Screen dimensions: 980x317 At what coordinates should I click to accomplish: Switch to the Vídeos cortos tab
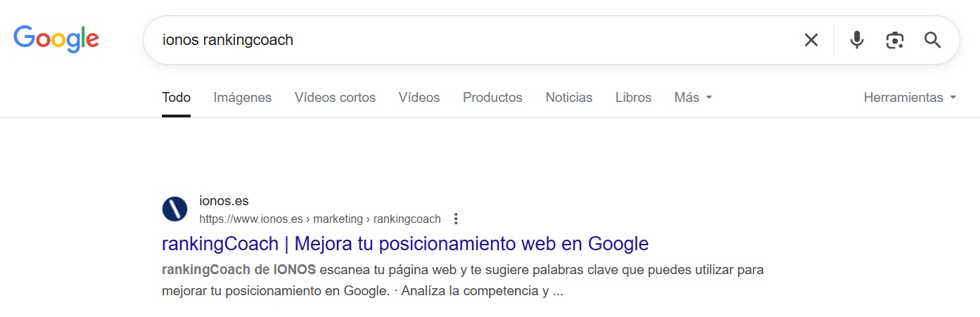tap(335, 98)
